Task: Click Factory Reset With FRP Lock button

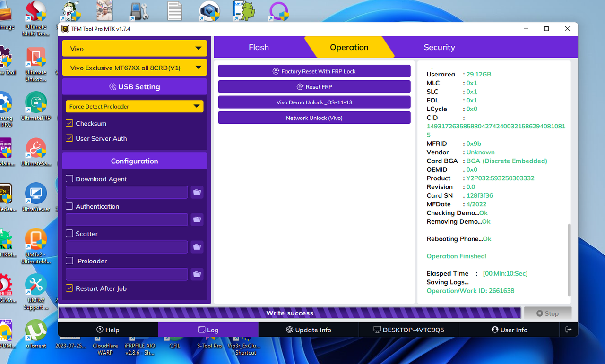Action: 314,71
